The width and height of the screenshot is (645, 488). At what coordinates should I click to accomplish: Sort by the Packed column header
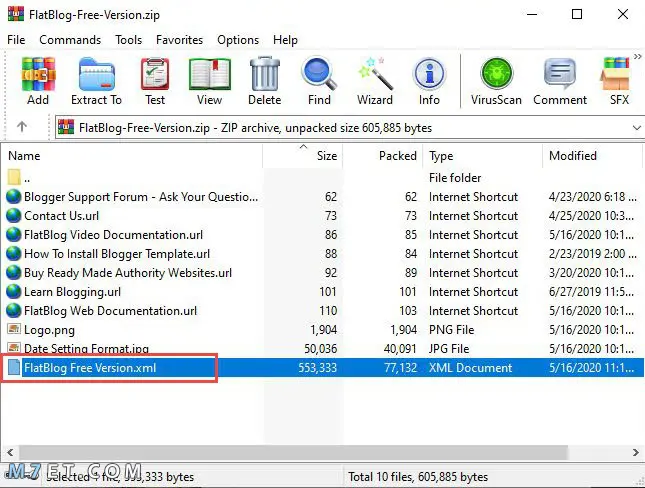383,156
